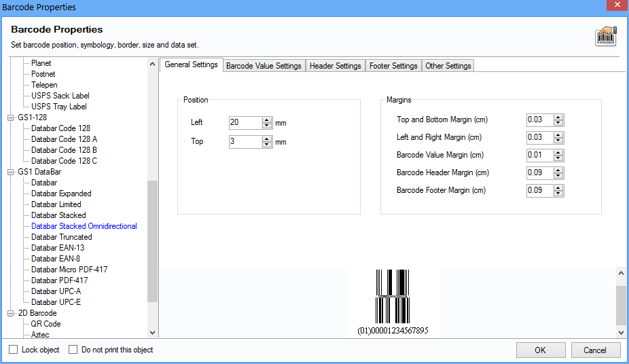Click the symbology tree scroll down arrow
The image size is (629, 364).
(x=152, y=332)
